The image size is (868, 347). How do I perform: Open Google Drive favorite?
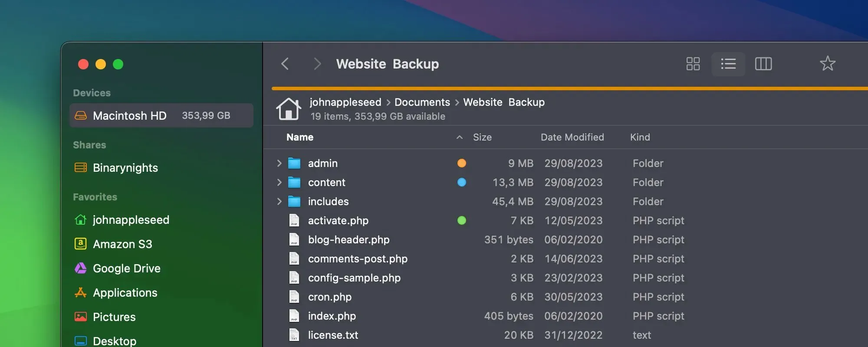click(x=126, y=268)
